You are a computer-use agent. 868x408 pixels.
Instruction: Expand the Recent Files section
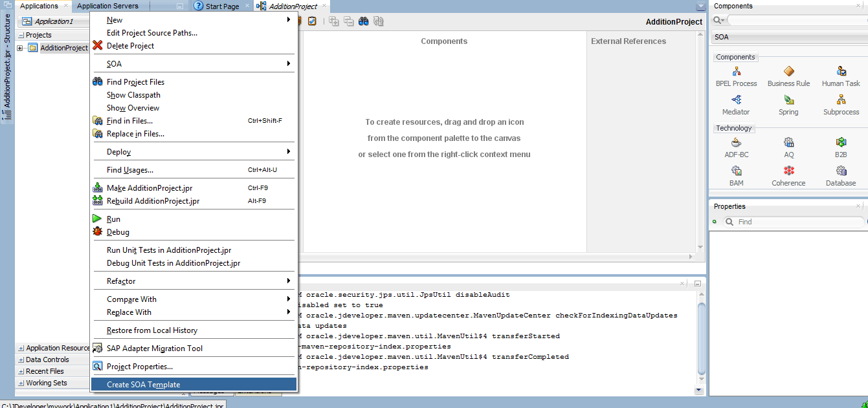[21, 371]
